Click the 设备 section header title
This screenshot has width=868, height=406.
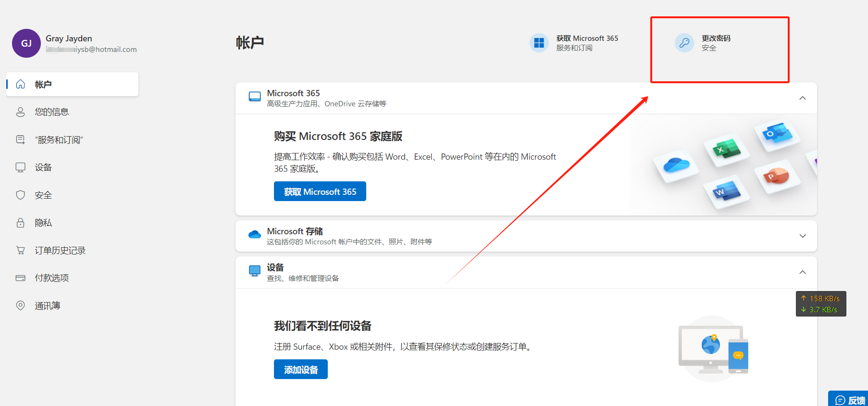[x=275, y=267]
